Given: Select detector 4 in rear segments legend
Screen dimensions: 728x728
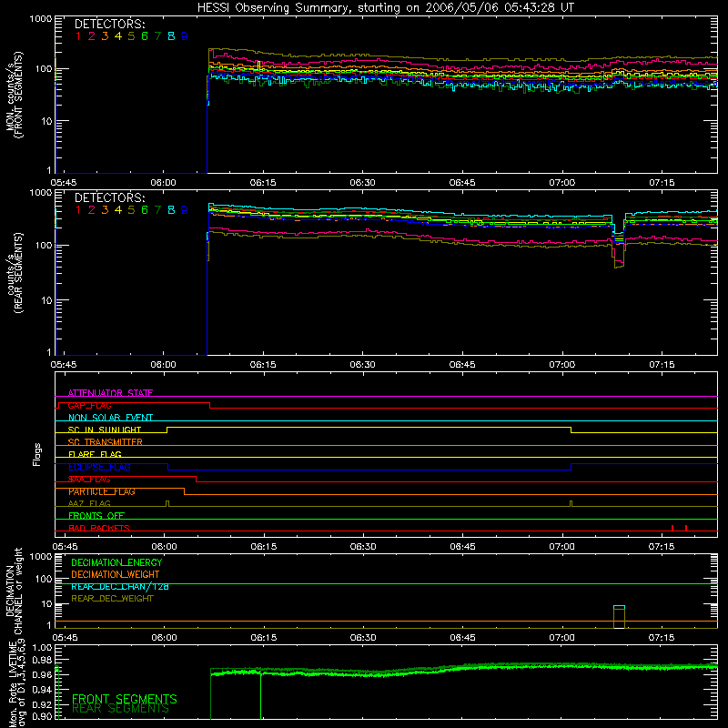Looking at the screenshot, I should point(118,210).
